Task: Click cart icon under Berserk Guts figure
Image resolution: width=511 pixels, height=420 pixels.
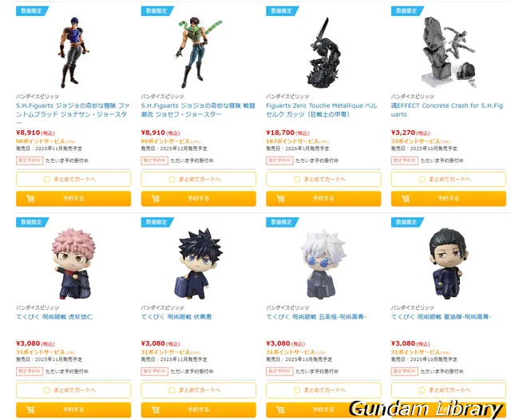Action: pos(280,199)
